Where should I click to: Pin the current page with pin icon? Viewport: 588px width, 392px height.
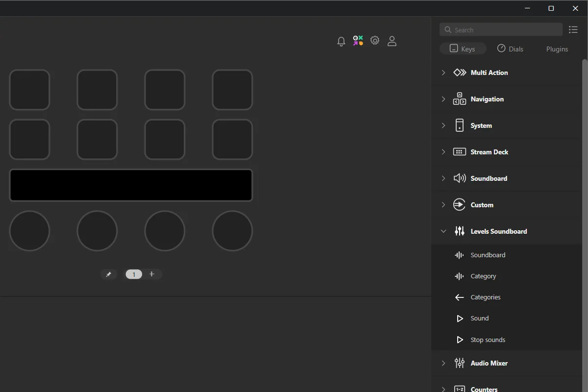(109, 274)
